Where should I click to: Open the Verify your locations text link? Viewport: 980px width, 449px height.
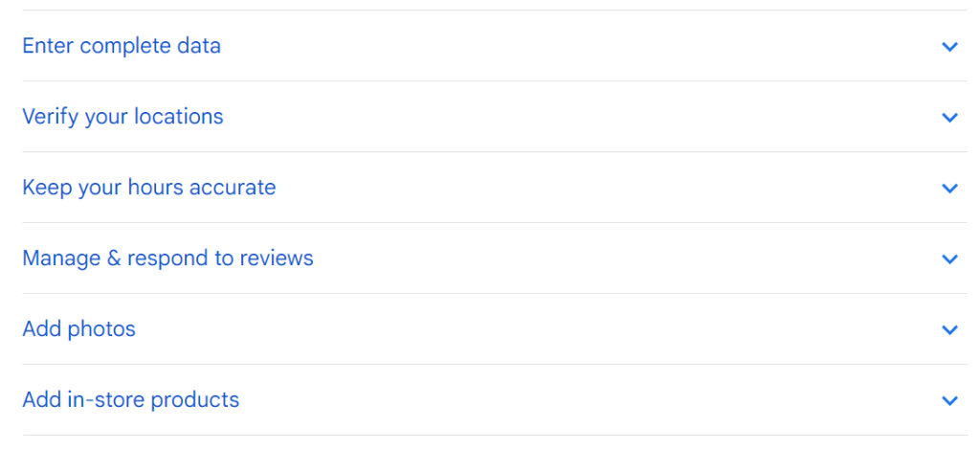[x=122, y=116]
